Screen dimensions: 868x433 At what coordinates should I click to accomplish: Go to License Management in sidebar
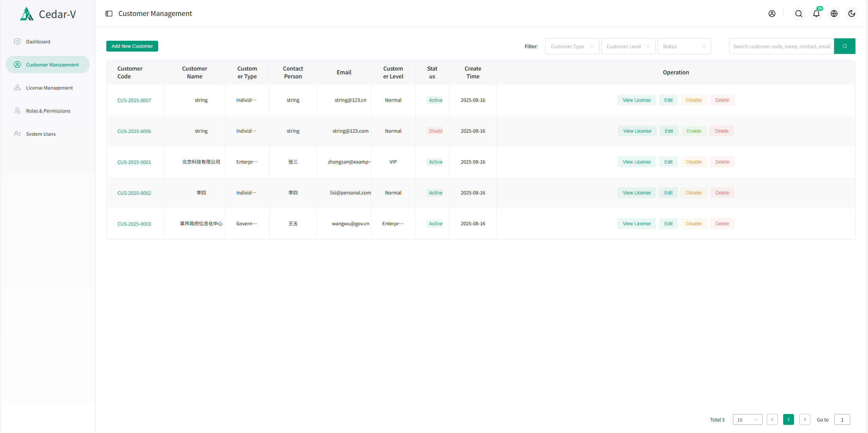[49, 88]
